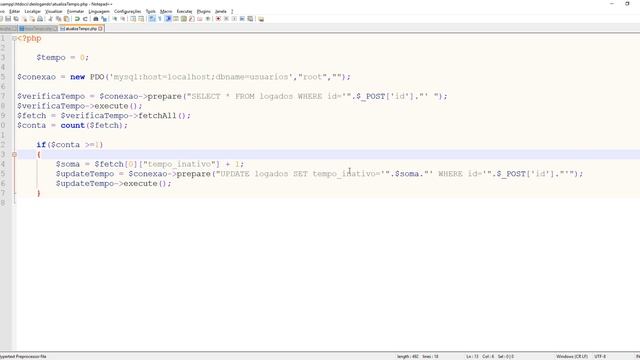
Task: Open the Tools menu
Action: (x=151, y=11)
